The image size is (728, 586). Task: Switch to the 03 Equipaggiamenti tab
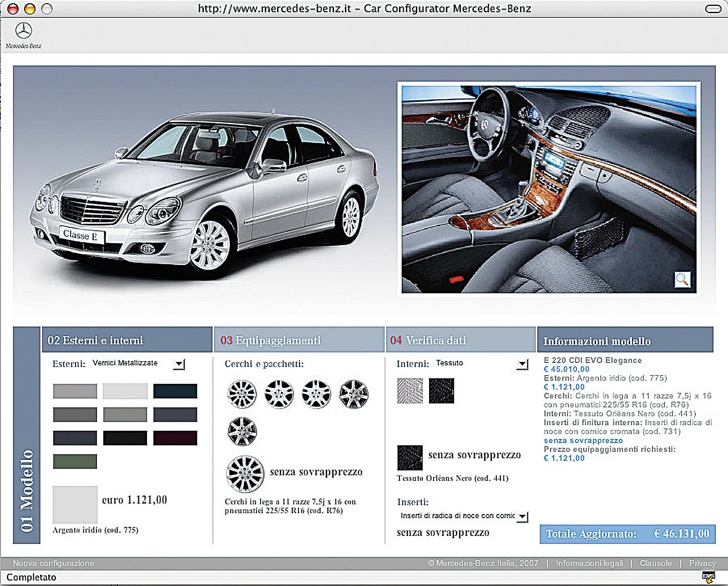click(299, 340)
